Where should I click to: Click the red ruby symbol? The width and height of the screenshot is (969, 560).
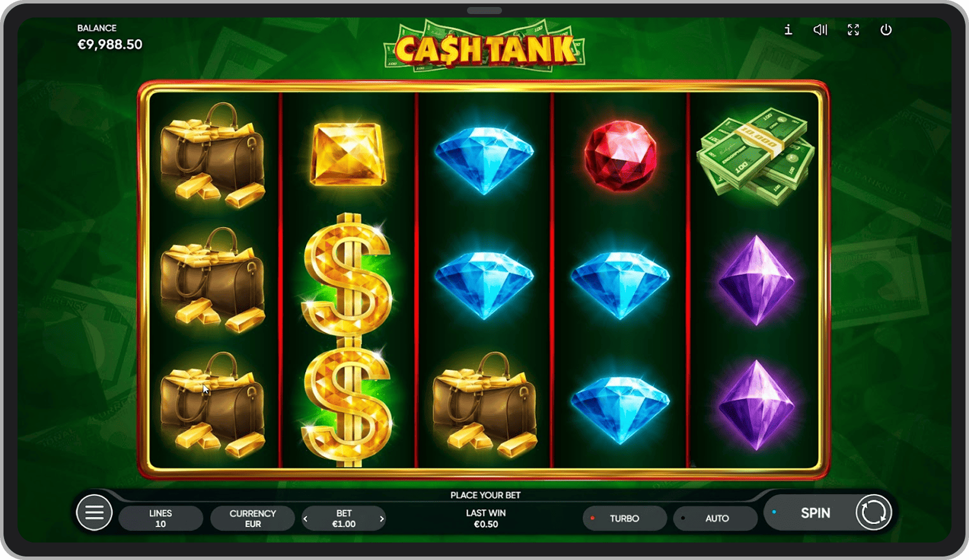click(x=621, y=156)
